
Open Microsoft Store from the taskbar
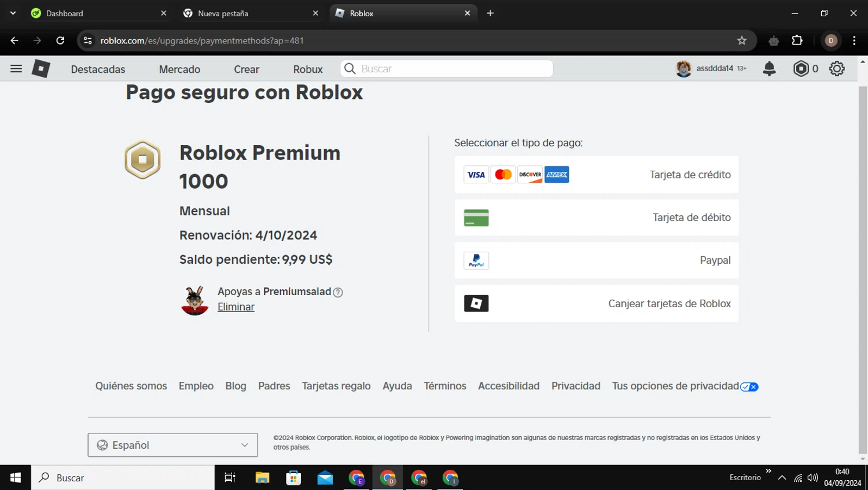(293, 478)
